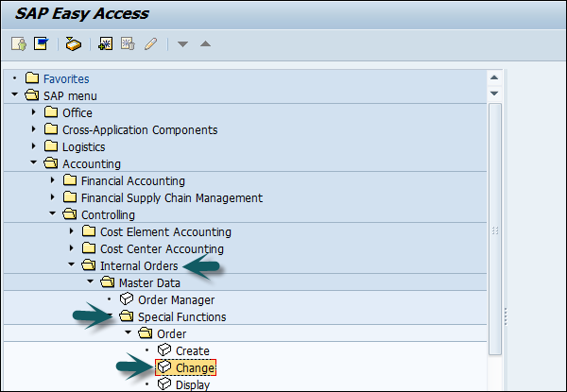Screen dimensions: 567x392
Task: Click the SAP menu toolbar icon
Action: (x=41, y=43)
